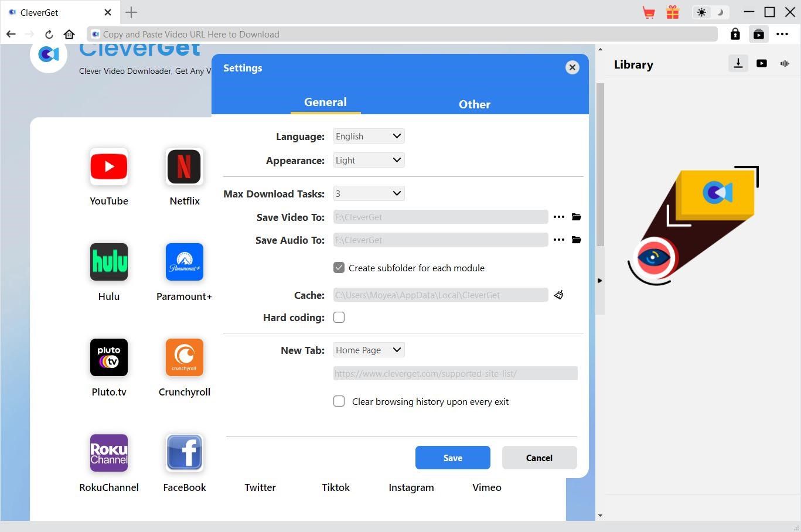801x532 pixels.
Task: Clear cache with the broom icon
Action: (558, 295)
